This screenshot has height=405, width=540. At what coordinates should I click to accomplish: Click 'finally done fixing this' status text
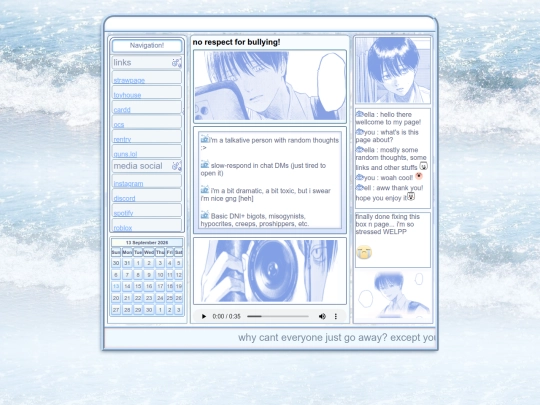[x=387, y=224]
